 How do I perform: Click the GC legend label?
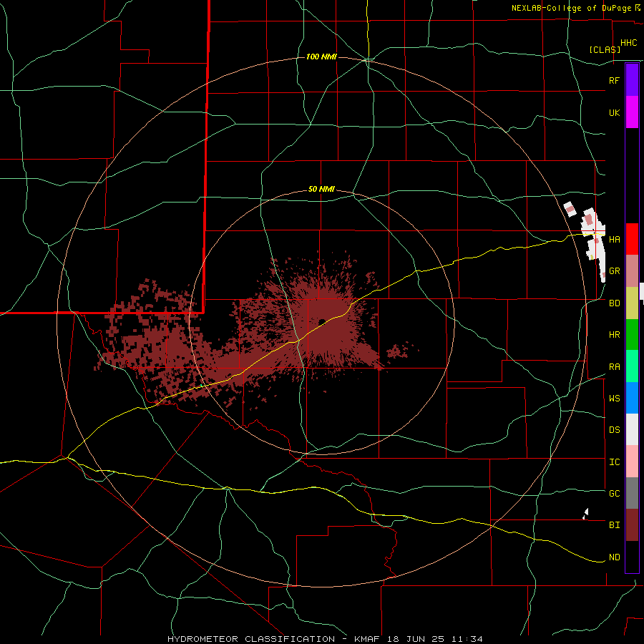click(614, 494)
